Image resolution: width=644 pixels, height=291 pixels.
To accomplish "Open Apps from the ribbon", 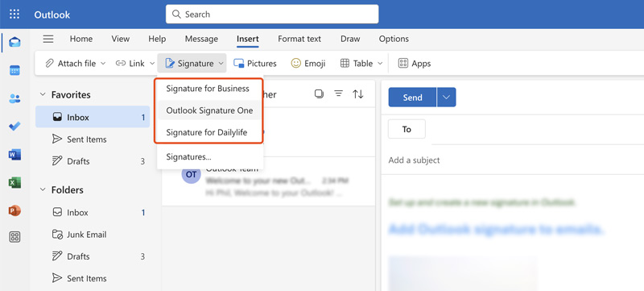I will [415, 64].
